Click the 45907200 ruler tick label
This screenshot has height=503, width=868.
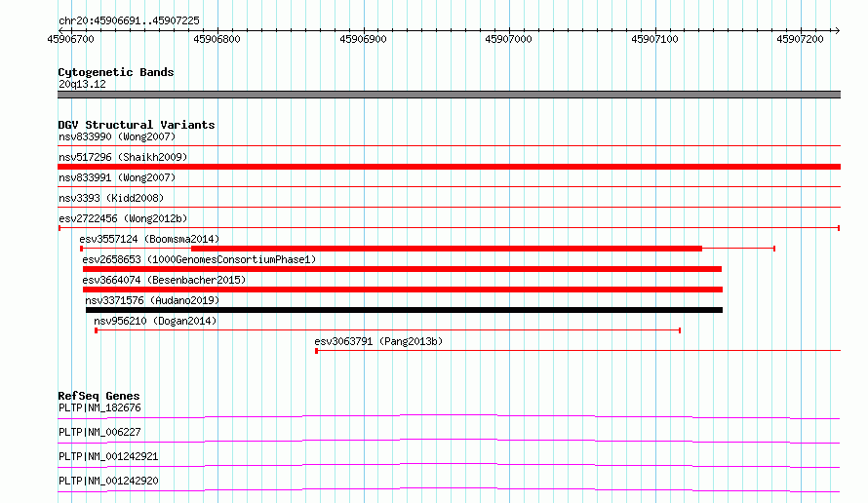pos(800,39)
